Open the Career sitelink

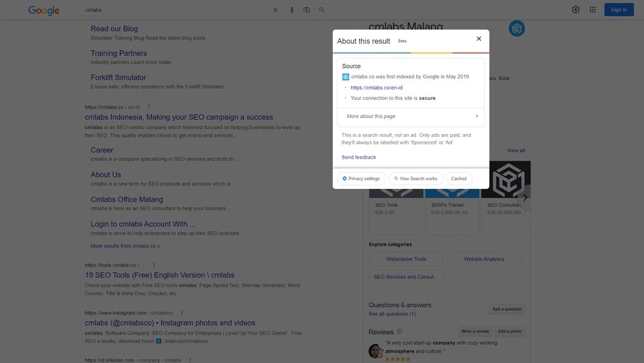[102, 150]
